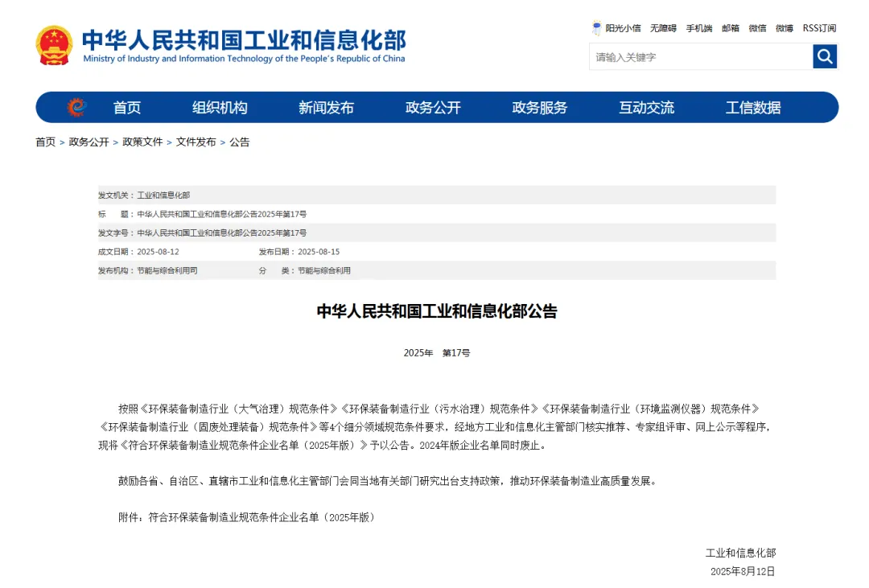
Task: Select 政务公开 in the main navigation bar
Action: pos(433,108)
